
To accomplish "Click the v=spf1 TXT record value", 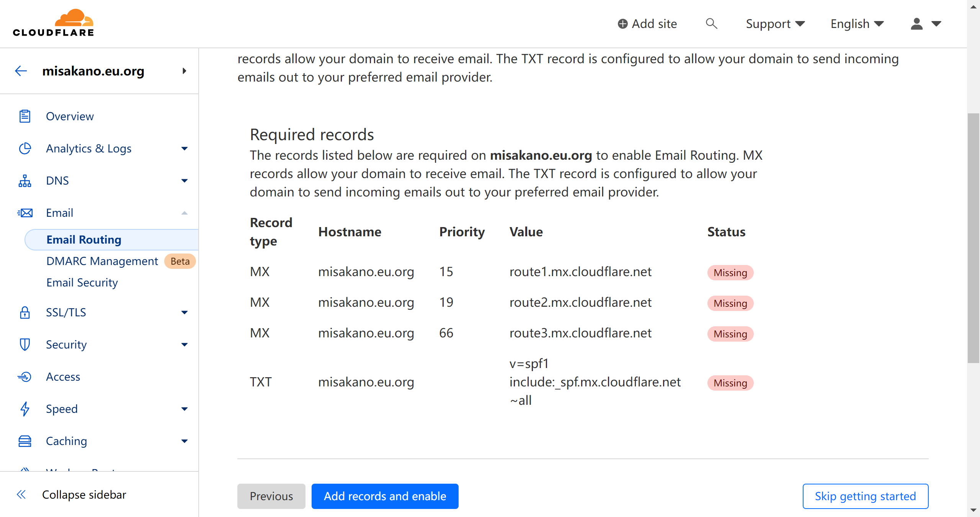I will [595, 382].
